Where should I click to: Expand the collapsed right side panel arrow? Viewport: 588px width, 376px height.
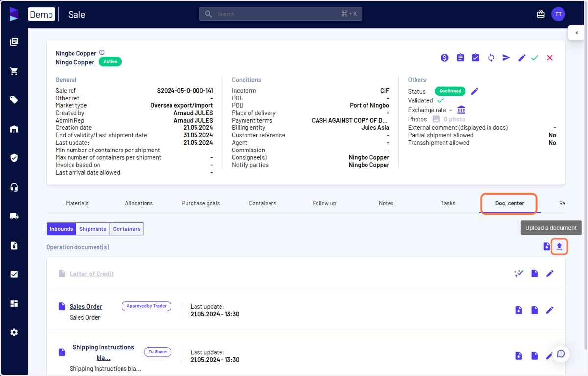tap(576, 33)
